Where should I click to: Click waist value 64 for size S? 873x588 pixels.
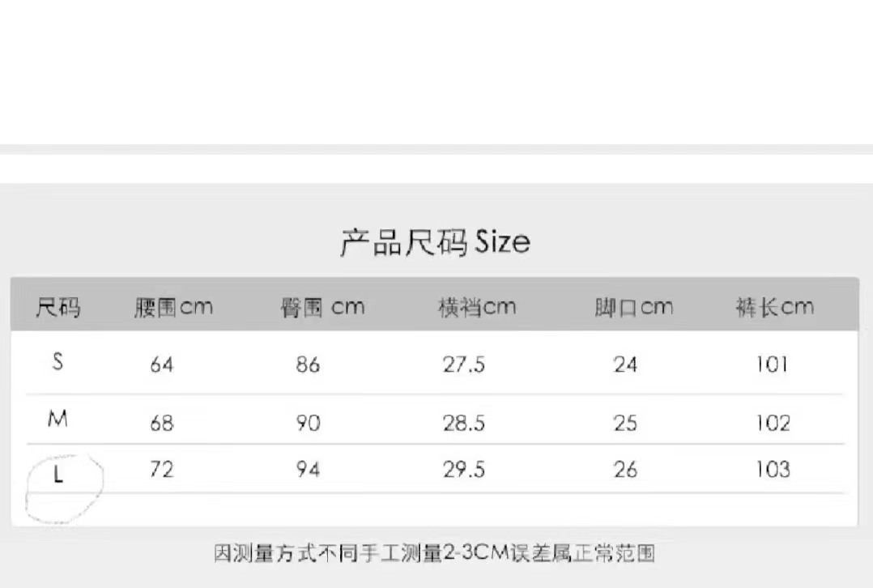(162, 365)
